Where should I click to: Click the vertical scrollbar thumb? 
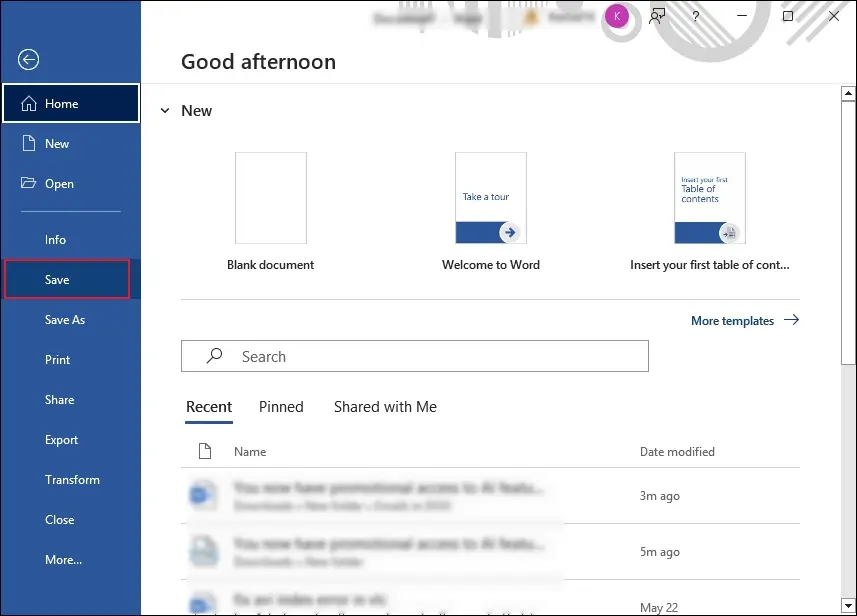point(848,232)
